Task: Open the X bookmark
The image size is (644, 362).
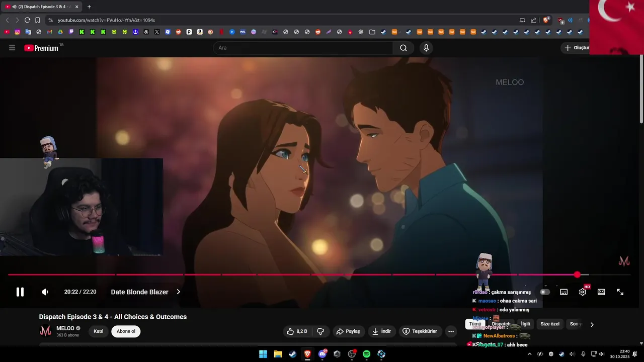Action: [157, 32]
